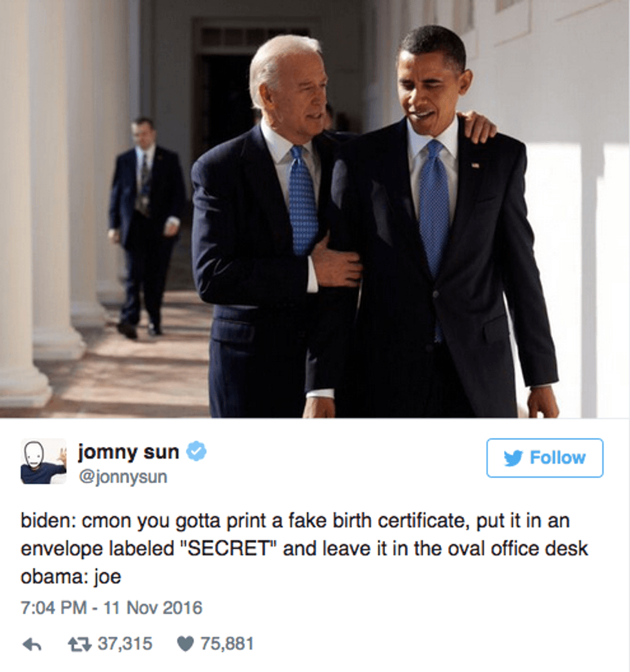The image size is (630, 672).
Task: View the 75,881 likes count
Action: [227, 644]
